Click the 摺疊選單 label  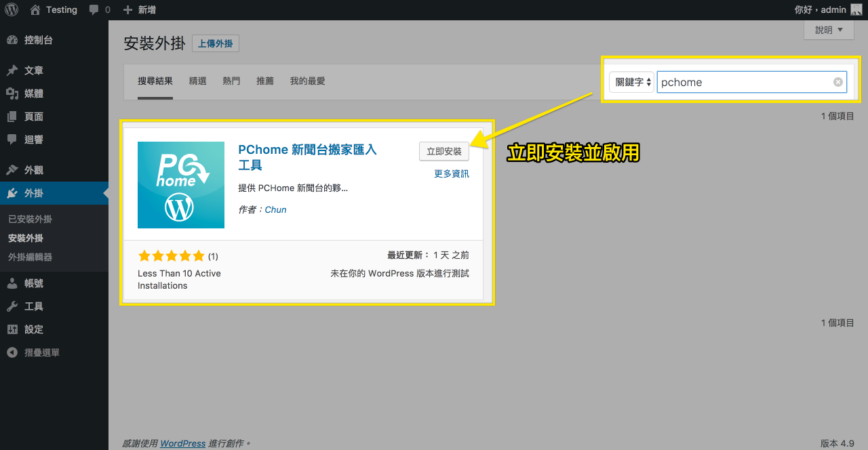tap(42, 352)
